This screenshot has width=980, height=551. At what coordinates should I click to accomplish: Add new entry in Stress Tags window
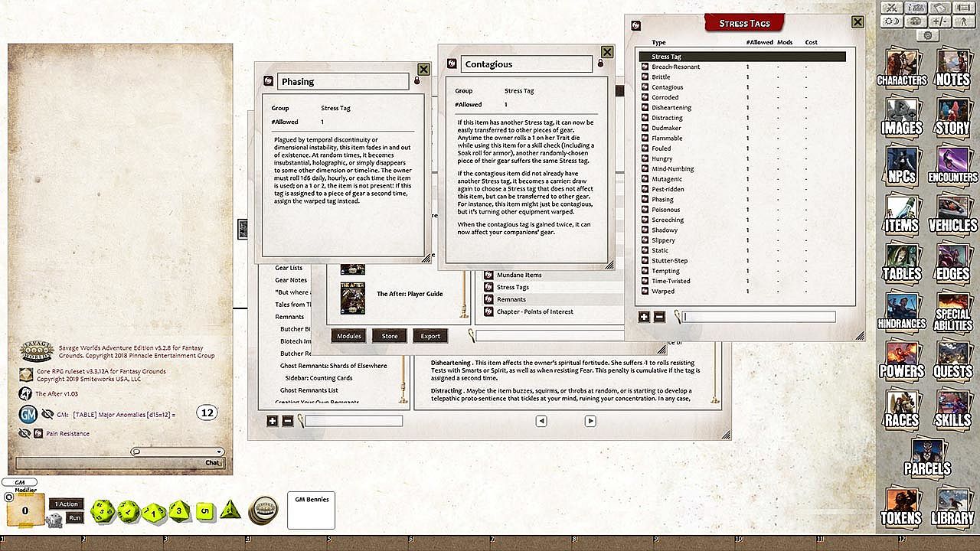click(x=644, y=317)
